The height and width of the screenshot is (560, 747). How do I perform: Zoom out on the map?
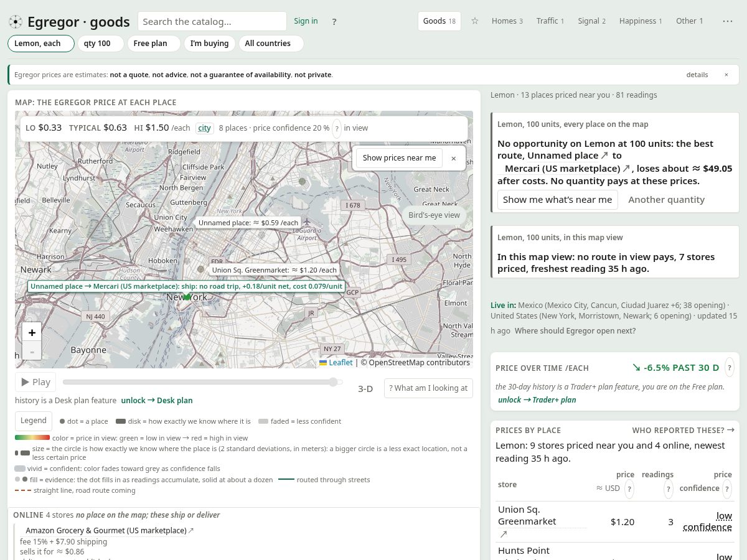point(32,351)
